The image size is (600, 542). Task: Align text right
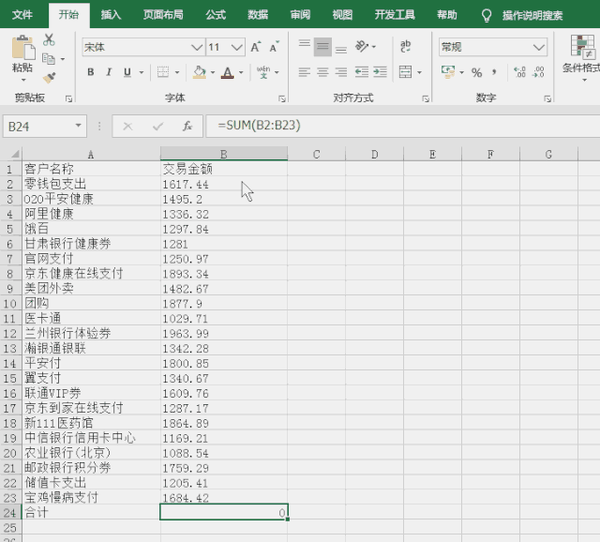tap(341, 72)
